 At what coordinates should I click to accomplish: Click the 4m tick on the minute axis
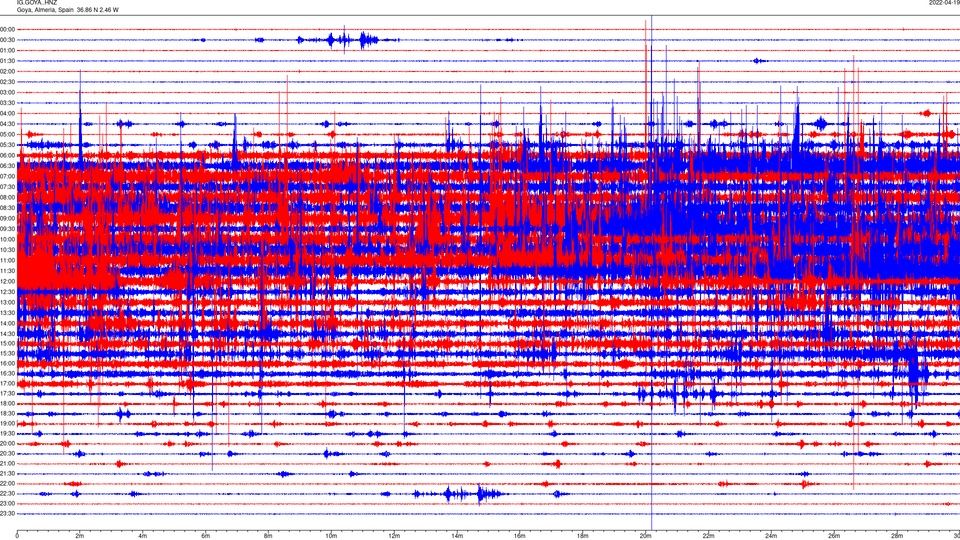pyautogui.click(x=143, y=536)
